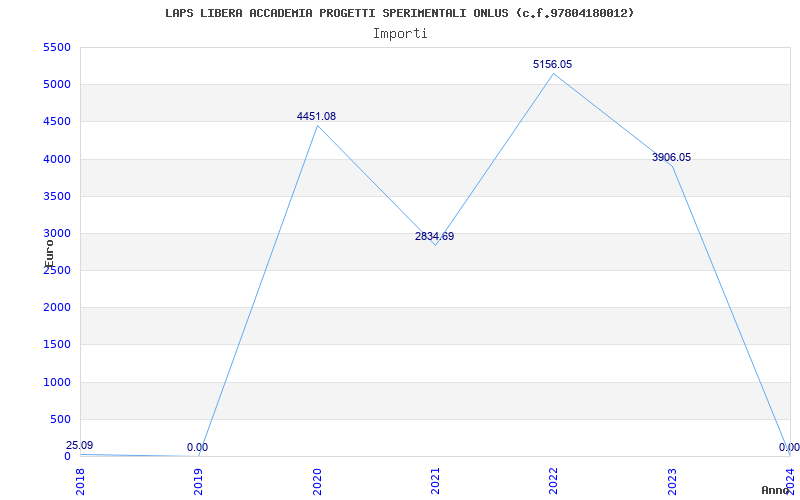Click y-axis value 2000
This screenshot has width=800, height=500.
tap(57, 308)
